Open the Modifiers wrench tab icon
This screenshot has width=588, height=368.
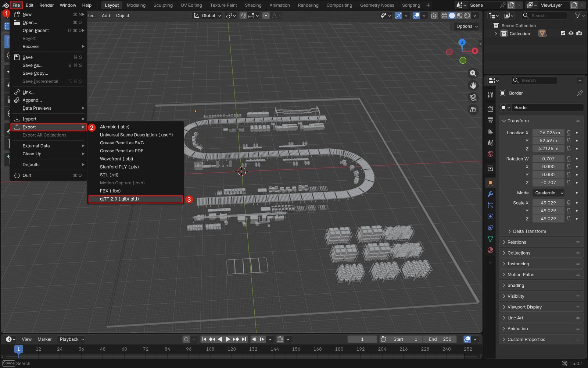click(490, 194)
